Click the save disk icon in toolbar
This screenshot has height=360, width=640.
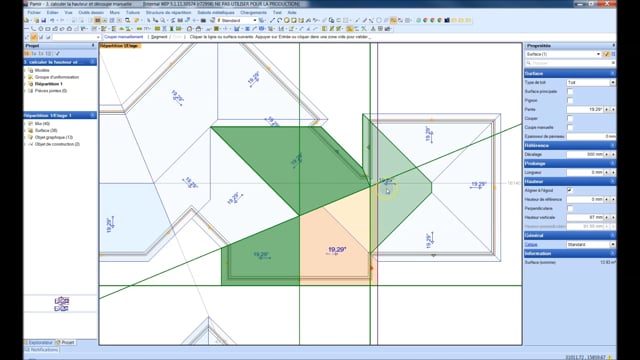pos(44,20)
